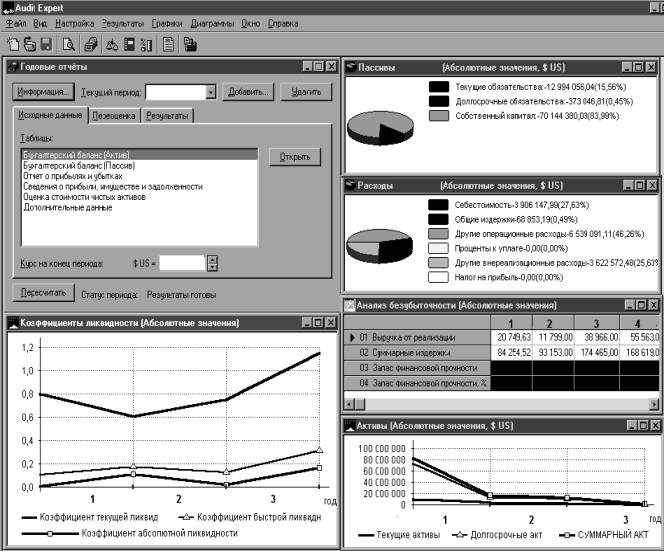Click the last toolbar icon on the right
The width and height of the screenshot is (664, 551).
point(190,43)
